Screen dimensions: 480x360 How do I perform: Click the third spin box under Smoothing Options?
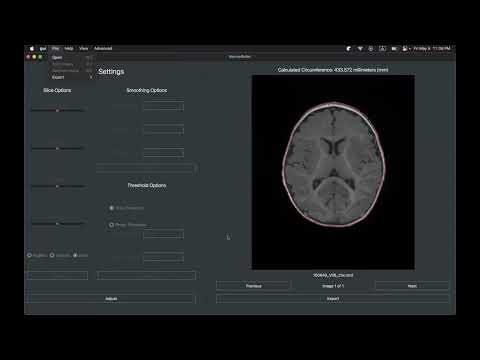tap(164, 153)
